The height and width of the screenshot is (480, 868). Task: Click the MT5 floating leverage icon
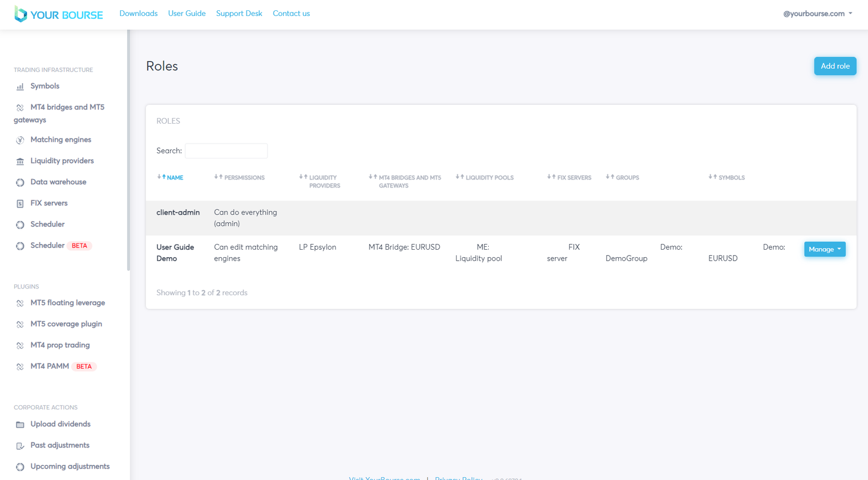[20, 303]
